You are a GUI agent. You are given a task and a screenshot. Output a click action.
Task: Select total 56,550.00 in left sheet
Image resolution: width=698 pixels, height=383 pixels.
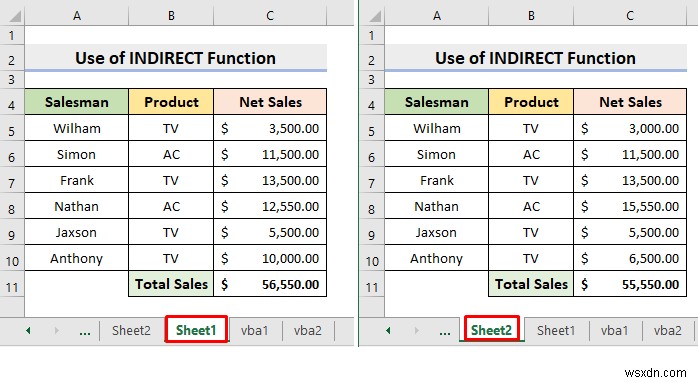[270, 284]
